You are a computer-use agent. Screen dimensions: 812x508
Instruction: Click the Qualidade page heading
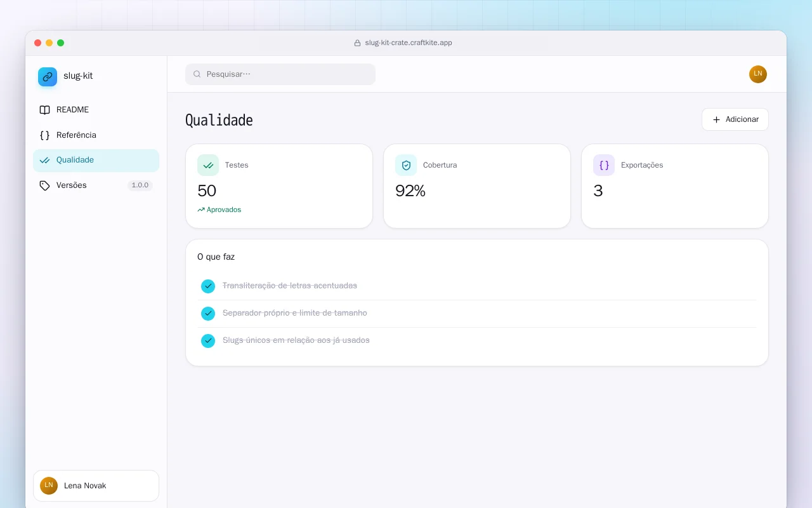[219, 120]
